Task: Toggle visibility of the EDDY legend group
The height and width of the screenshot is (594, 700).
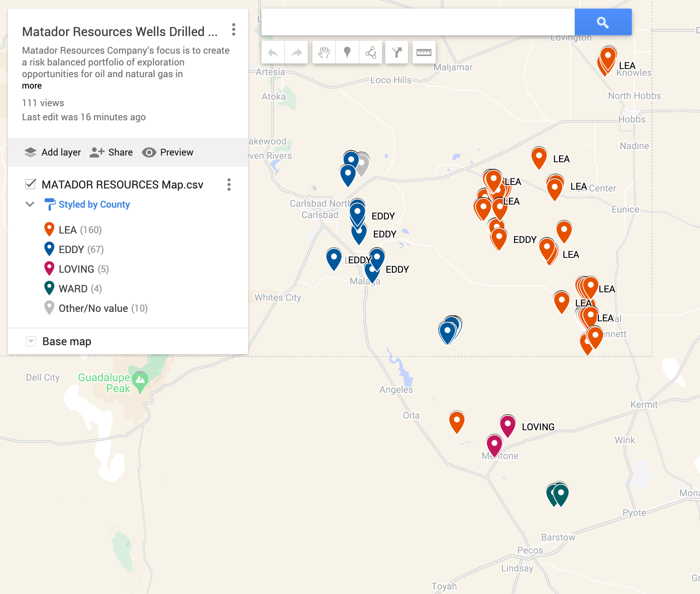Action: coord(49,249)
